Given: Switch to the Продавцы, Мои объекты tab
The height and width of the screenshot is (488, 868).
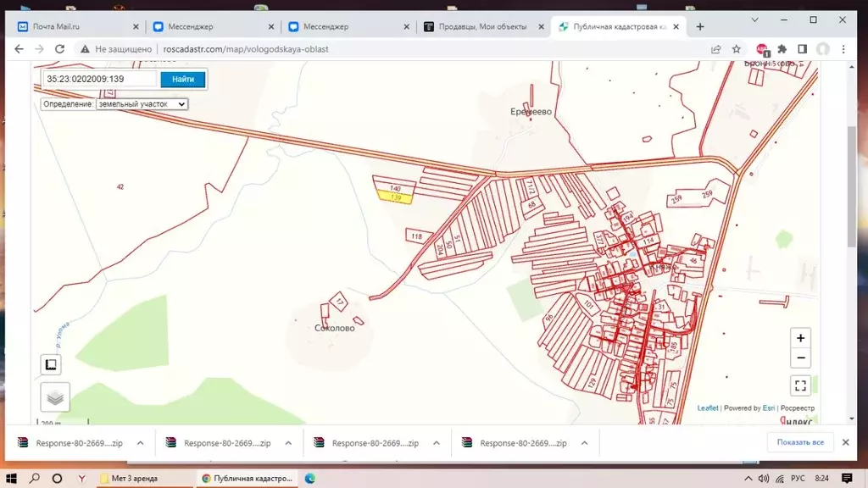Looking at the screenshot, I should tap(484, 26).
